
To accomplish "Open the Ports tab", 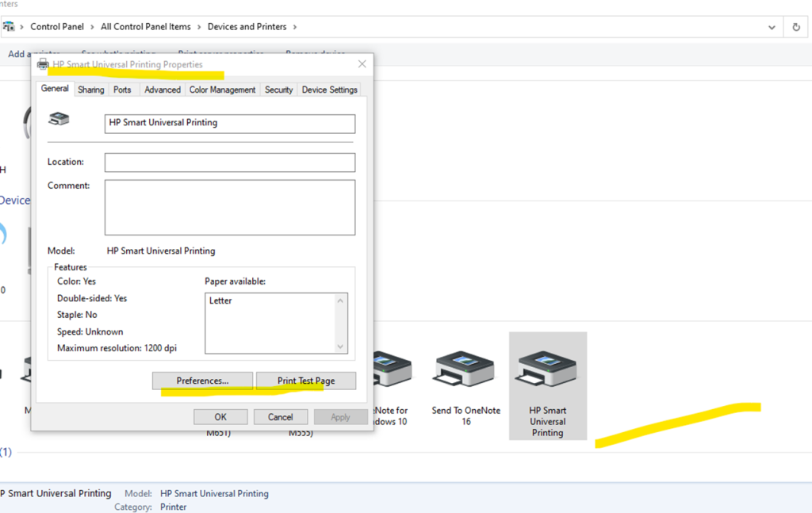I will click(x=122, y=90).
